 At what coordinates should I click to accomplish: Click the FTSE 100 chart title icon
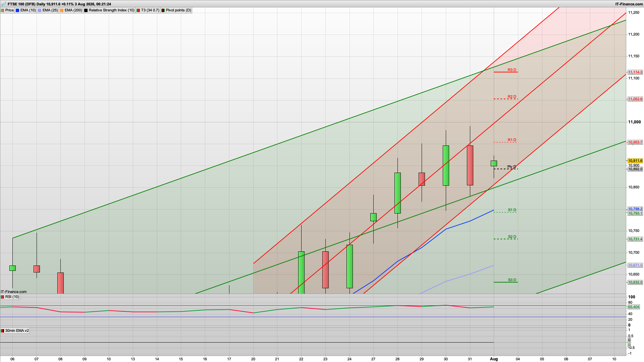click(x=4, y=4)
